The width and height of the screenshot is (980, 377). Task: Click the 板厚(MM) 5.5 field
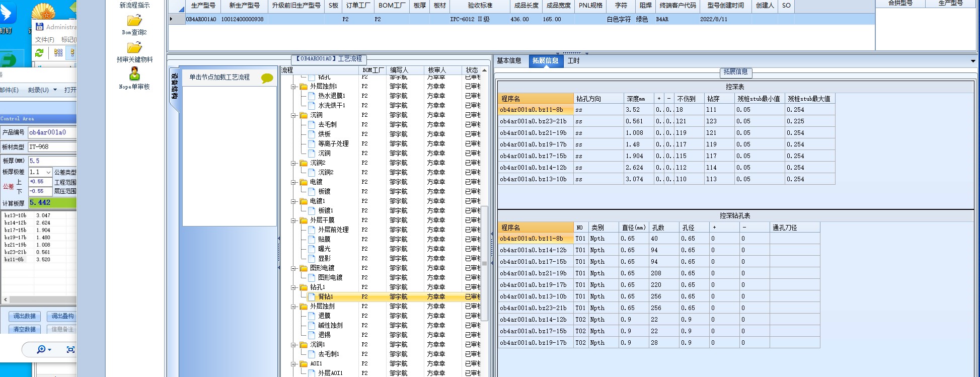(x=52, y=161)
